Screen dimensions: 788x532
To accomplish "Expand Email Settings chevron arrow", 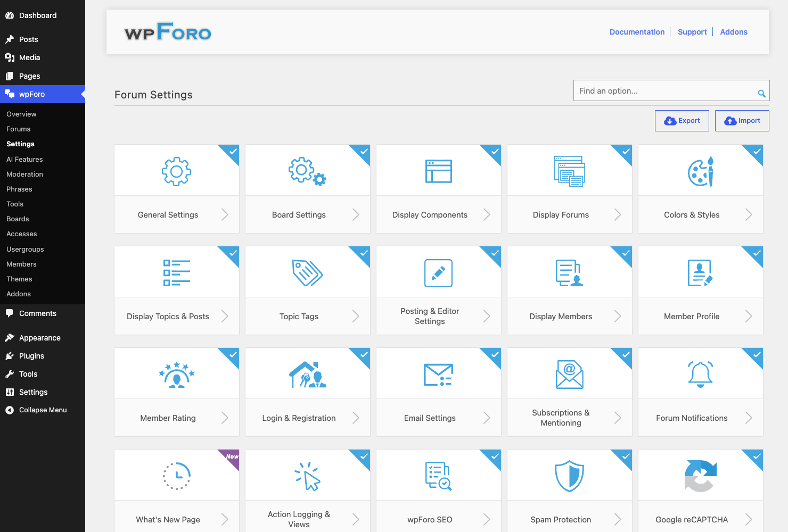I will (x=487, y=418).
